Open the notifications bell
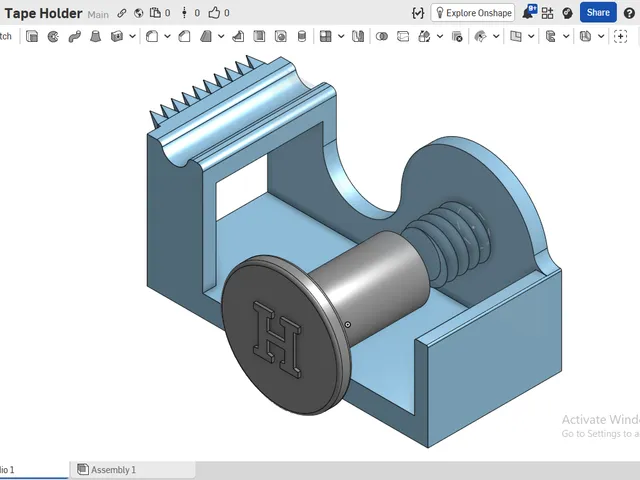 click(x=529, y=12)
